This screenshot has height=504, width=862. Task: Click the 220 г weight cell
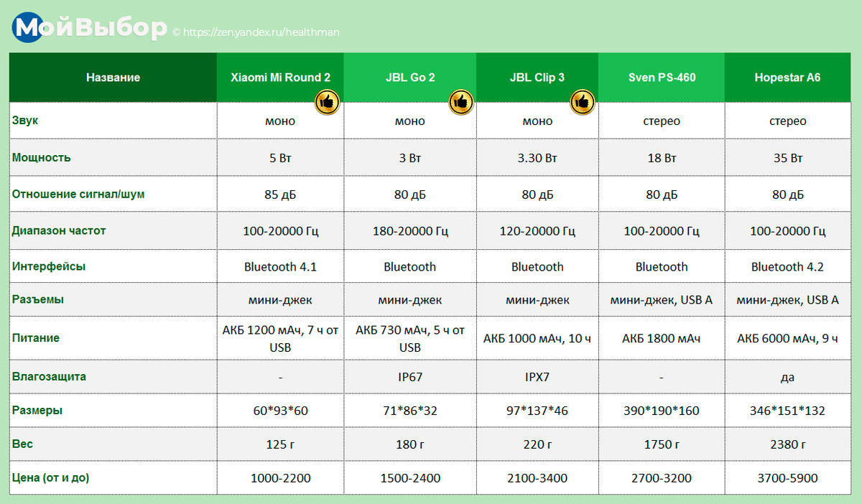537,444
